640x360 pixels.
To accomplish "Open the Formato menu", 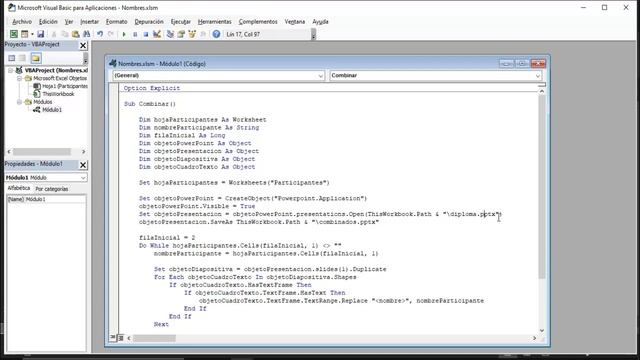I will pyautogui.click(x=116, y=22).
